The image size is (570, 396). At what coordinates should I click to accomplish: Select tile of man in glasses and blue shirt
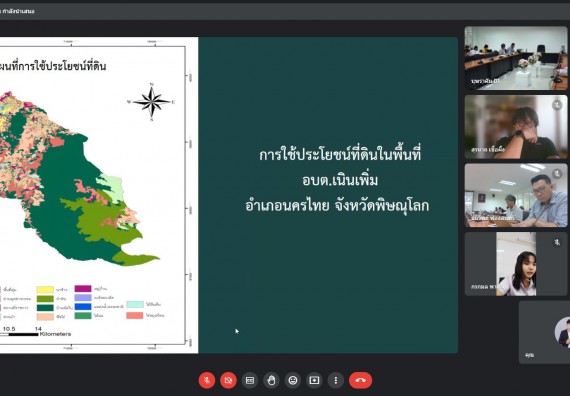516,195
